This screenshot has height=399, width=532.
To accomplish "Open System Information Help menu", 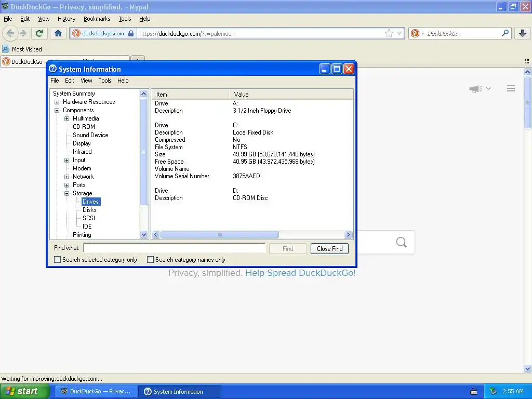I will 123,81.
